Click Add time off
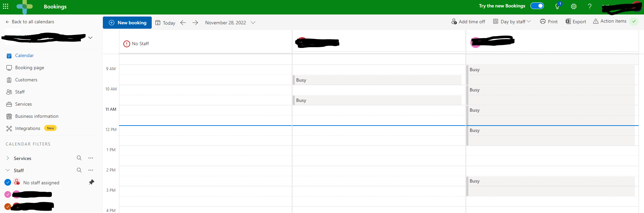The width and height of the screenshot is (644, 213). point(468,22)
